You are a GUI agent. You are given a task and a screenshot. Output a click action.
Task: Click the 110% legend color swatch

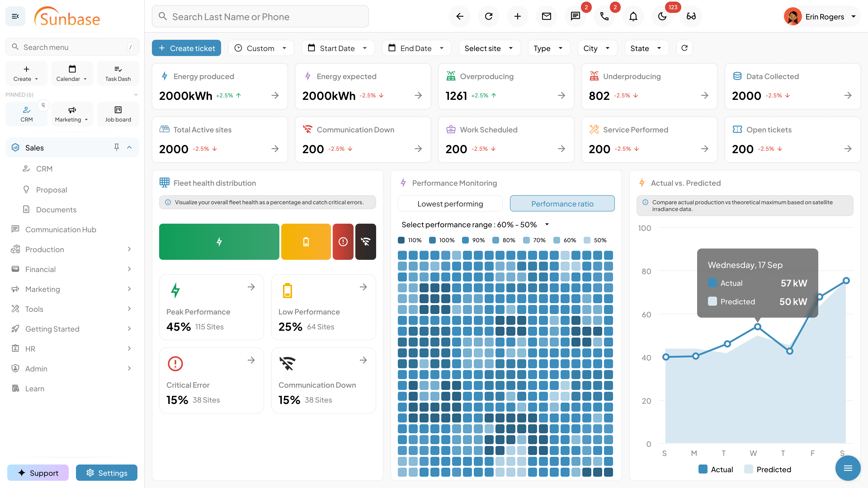[x=401, y=240]
